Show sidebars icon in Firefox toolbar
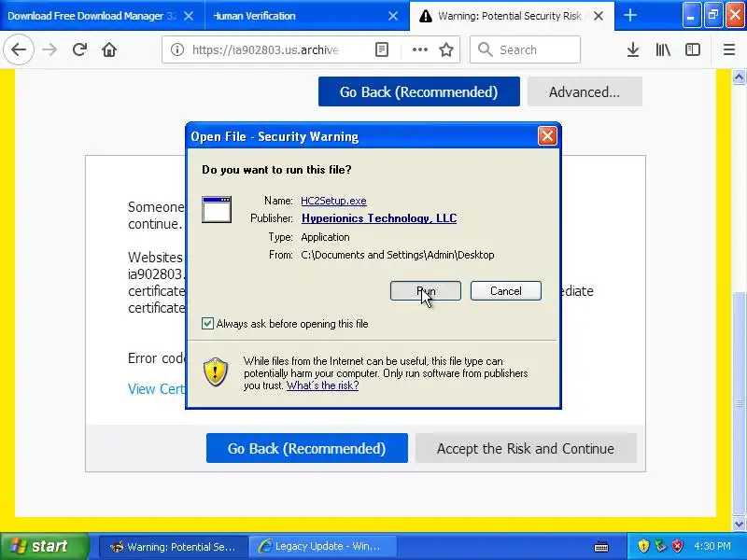The image size is (747, 560). click(x=692, y=49)
